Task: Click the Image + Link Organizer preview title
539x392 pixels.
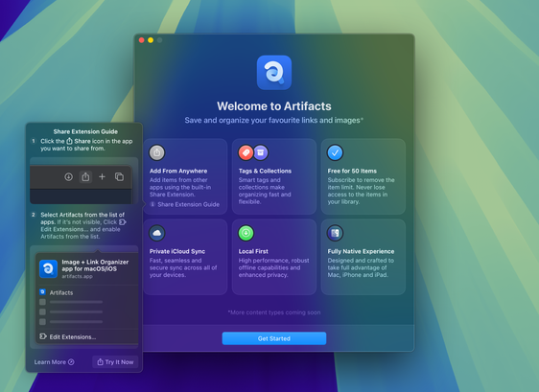Action: tap(95, 265)
